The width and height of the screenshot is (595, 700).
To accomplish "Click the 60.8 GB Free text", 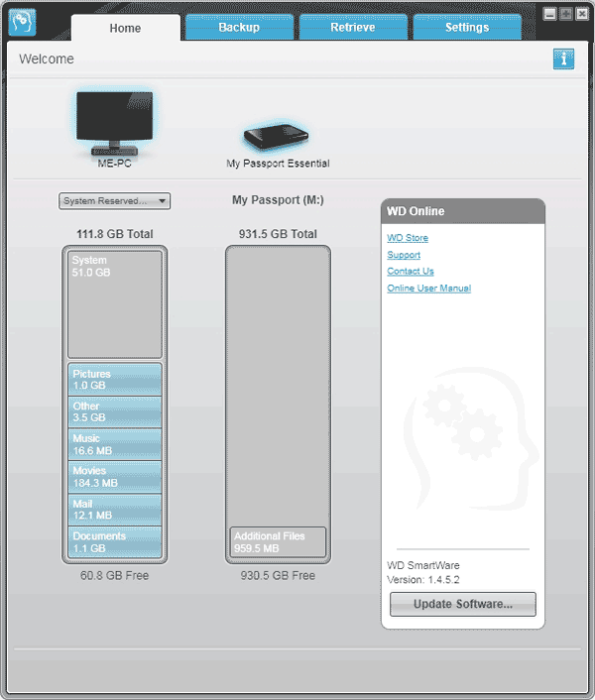I will coord(114,575).
